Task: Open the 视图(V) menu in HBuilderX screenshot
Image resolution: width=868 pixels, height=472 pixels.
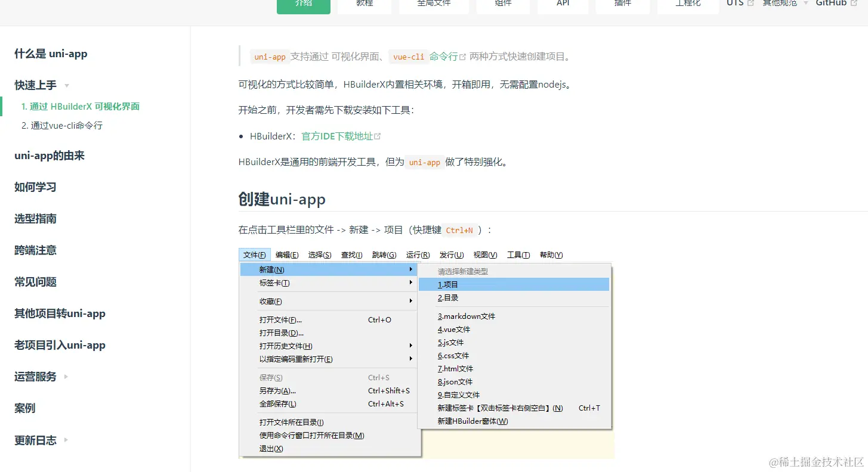Action: tap(485, 255)
